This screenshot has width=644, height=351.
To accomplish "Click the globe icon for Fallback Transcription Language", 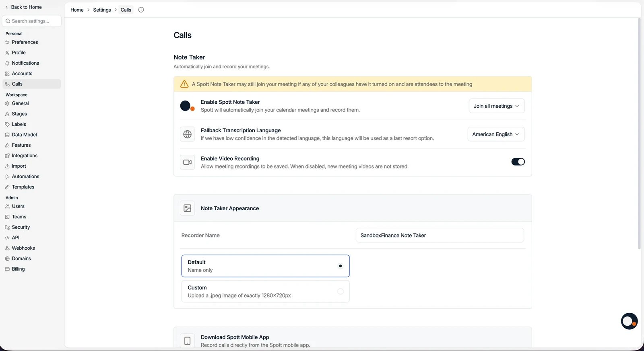I will click(187, 134).
